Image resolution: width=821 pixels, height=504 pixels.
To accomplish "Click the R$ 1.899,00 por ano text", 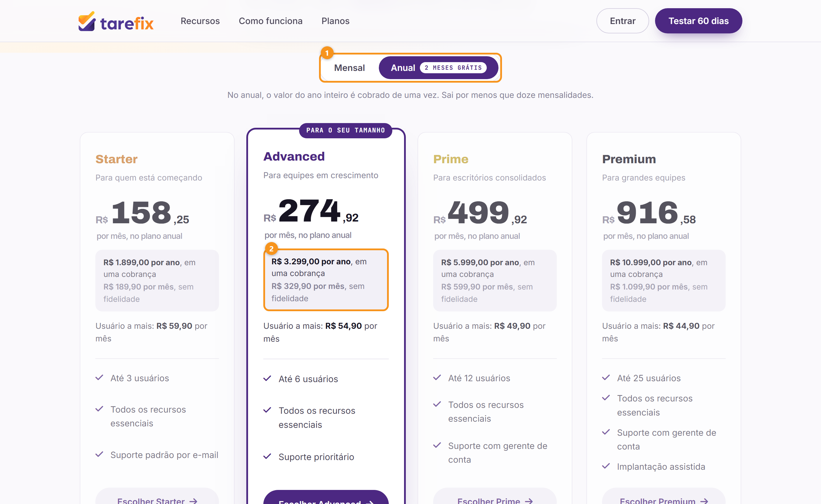I will [x=141, y=262].
